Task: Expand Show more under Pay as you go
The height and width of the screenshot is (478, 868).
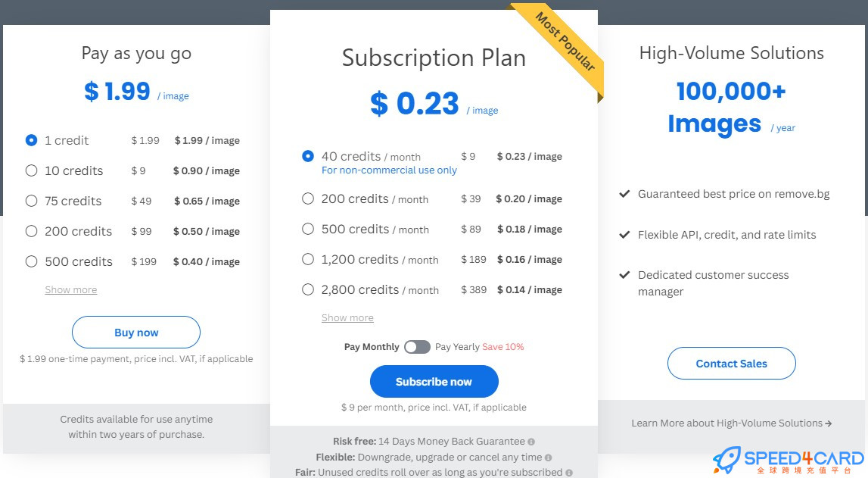Action: 71,290
